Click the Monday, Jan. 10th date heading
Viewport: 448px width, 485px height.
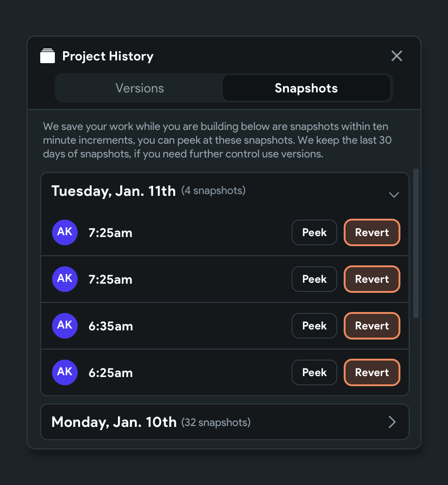(x=114, y=422)
